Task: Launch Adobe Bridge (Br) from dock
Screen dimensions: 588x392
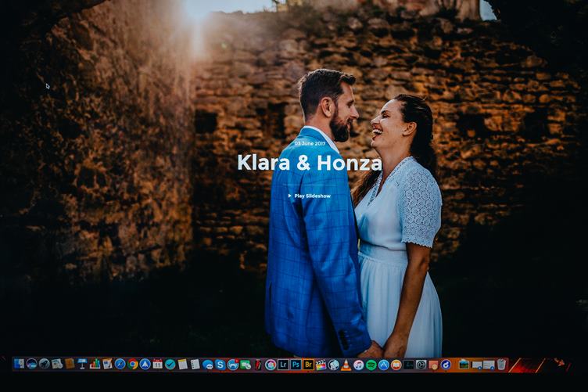Action: pyautogui.click(x=309, y=365)
